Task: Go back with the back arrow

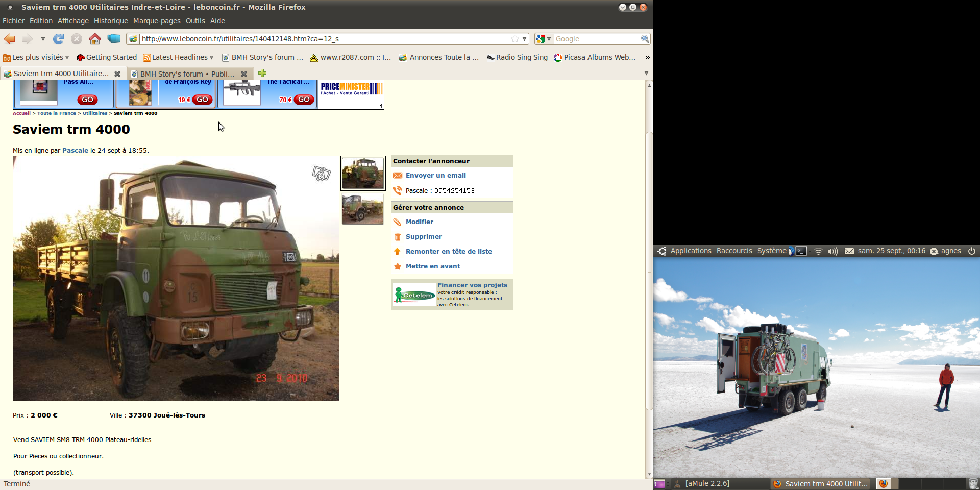Action: (10, 39)
